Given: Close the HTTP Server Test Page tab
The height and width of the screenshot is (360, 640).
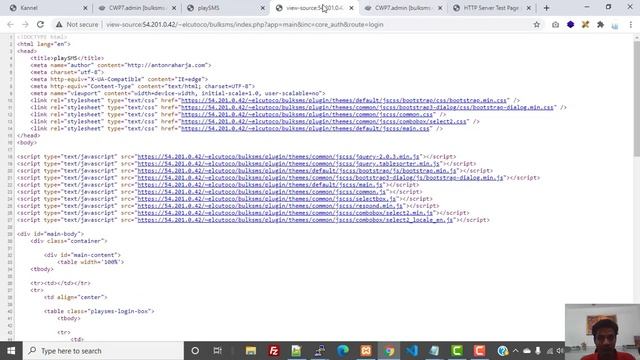Looking at the screenshot, I should 529,8.
